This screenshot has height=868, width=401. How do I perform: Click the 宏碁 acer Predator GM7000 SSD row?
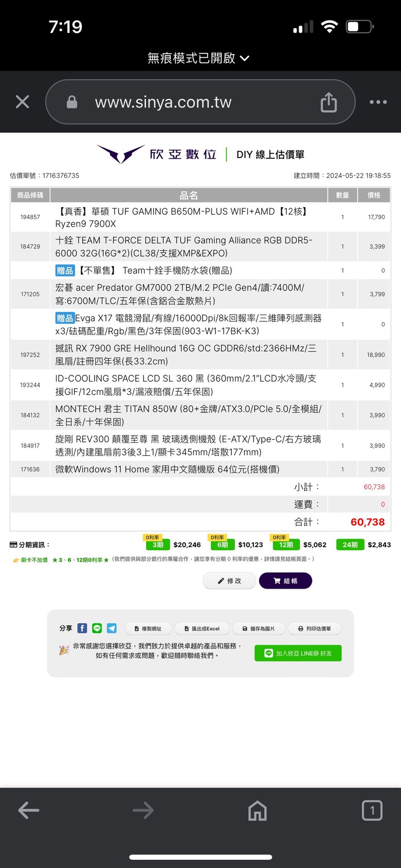pyautogui.click(x=200, y=294)
